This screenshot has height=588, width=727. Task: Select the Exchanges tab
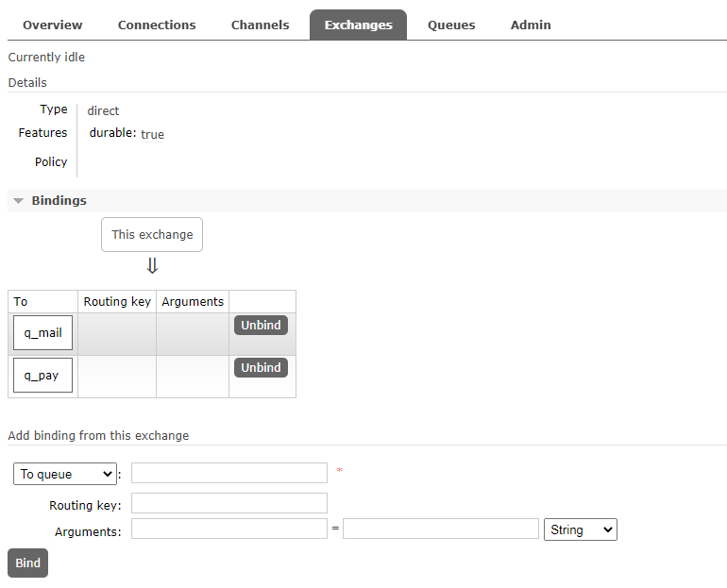[x=358, y=25]
